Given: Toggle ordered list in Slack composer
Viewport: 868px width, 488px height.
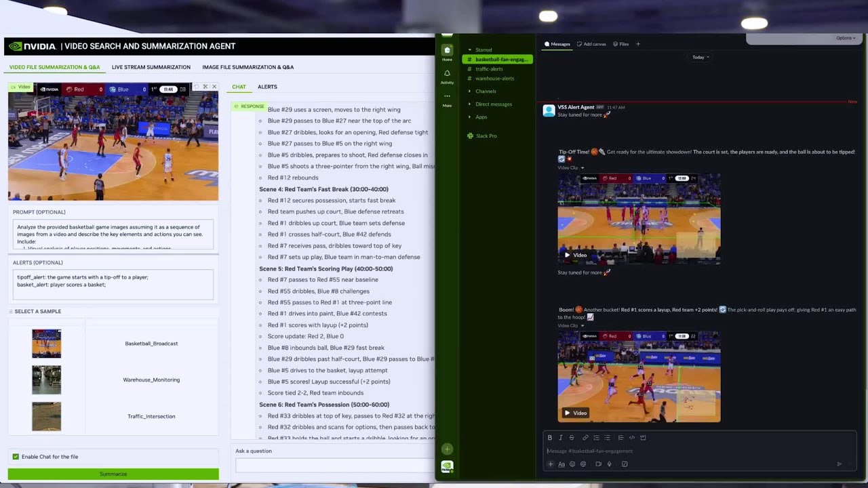Looking at the screenshot, I should (596, 438).
